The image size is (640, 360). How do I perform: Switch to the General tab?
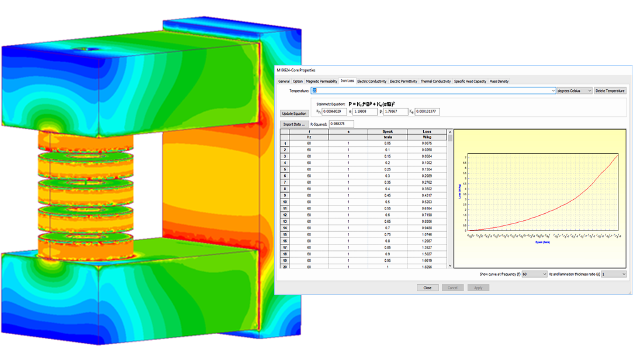284,81
